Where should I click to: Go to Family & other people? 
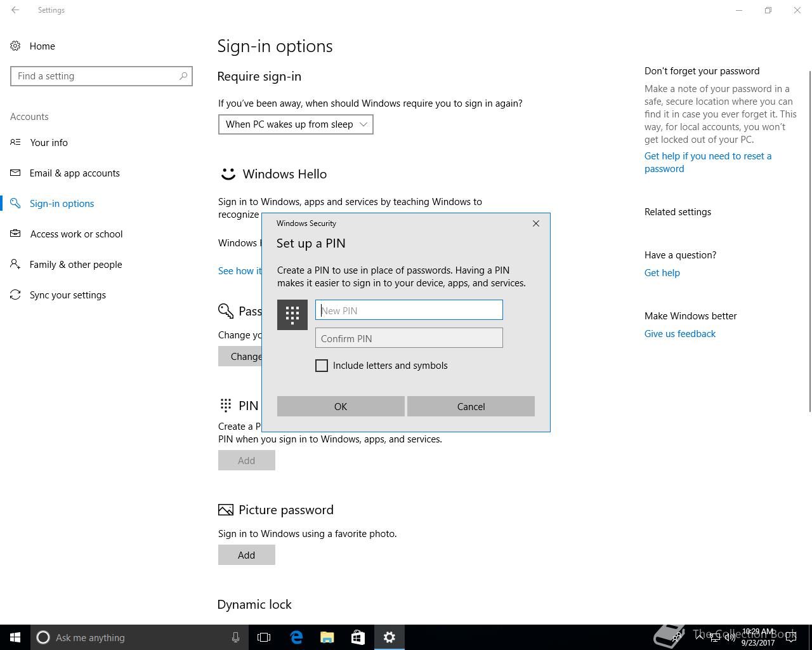click(x=76, y=264)
